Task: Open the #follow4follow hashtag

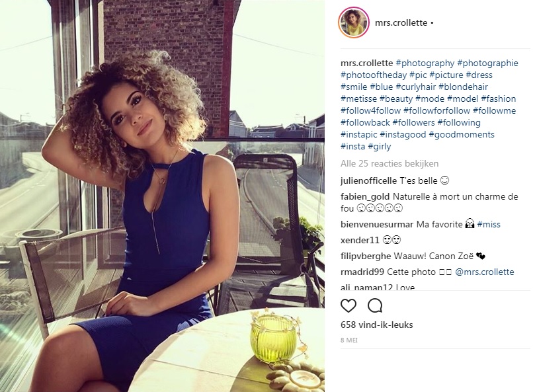Action: tap(370, 111)
